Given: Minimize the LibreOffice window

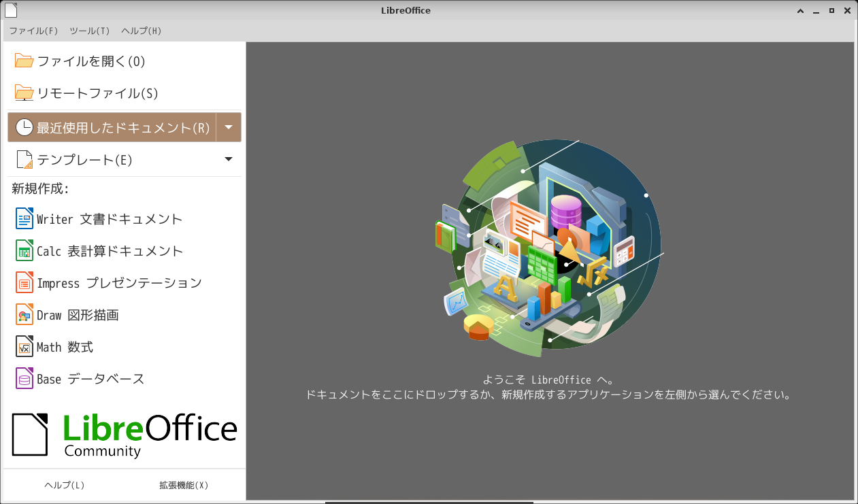Looking at the screenshot, I should coord(816,10).
